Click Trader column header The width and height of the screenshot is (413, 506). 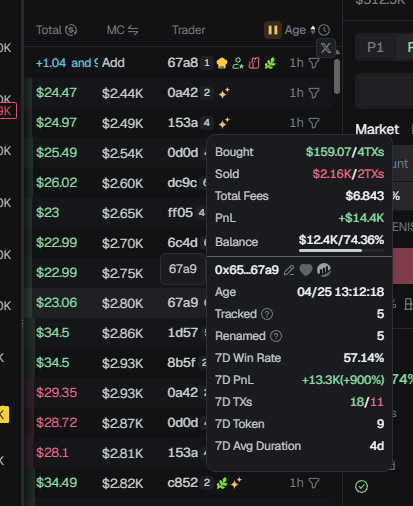[188, 30]
